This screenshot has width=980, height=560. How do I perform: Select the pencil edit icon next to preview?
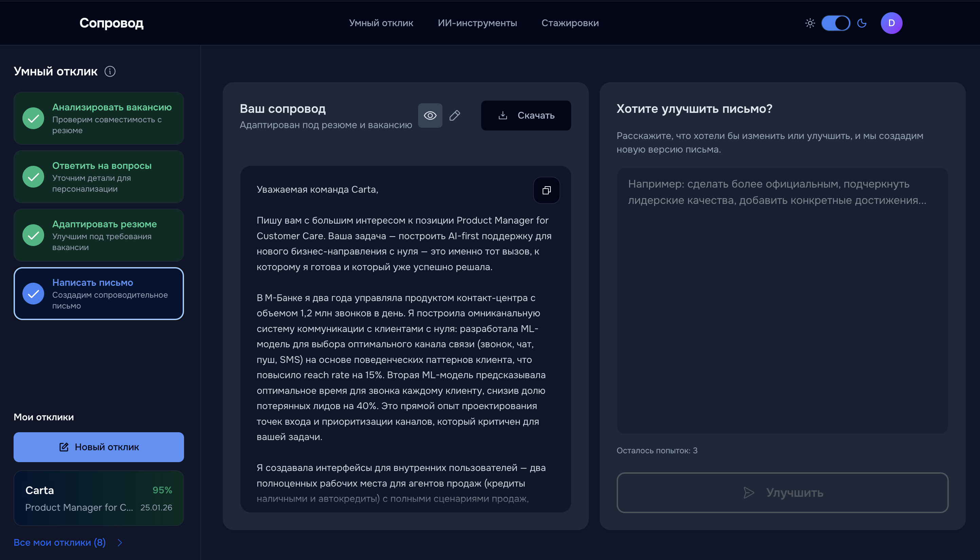coord(455,116)
